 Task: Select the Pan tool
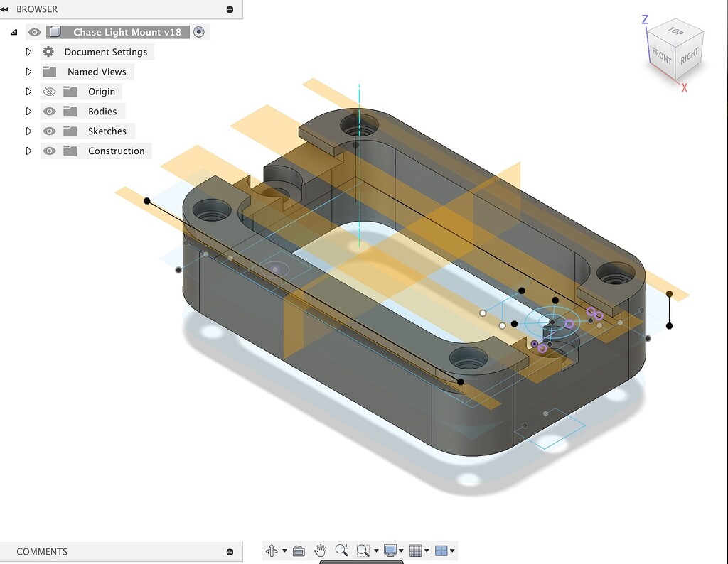pos(320,551)
